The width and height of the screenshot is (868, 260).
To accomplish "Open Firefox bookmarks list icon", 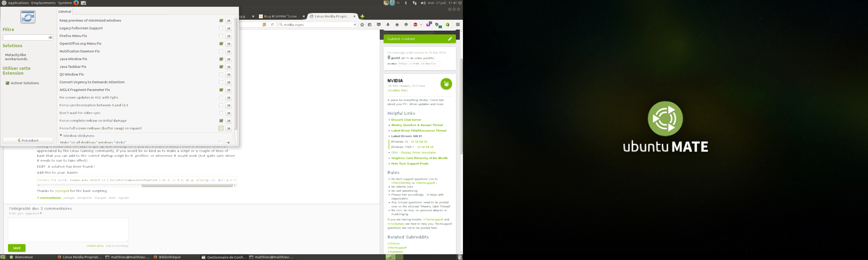I will click(x=370, y=25).
